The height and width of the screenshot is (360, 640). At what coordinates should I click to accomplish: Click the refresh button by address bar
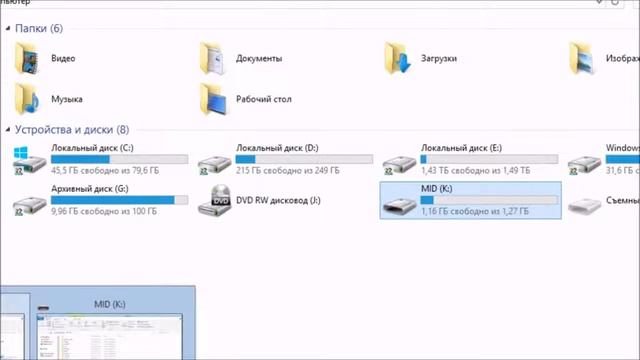pyautogui.click(x=615, y=2)
